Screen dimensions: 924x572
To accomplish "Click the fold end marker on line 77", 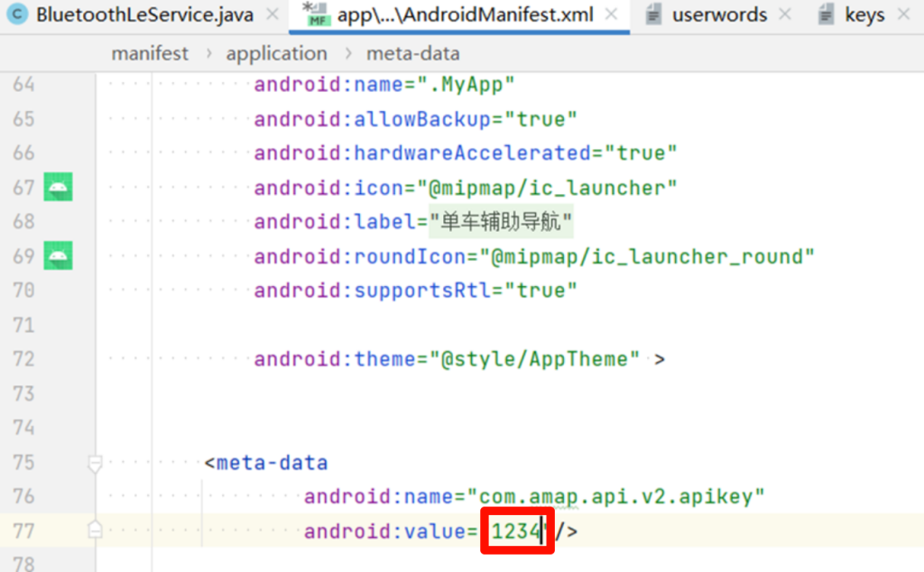I will [95, 530].
